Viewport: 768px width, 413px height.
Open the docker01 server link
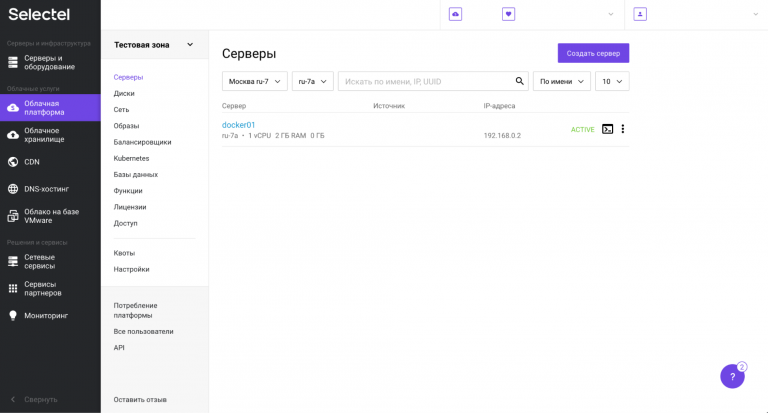click(x=238, y=125)
